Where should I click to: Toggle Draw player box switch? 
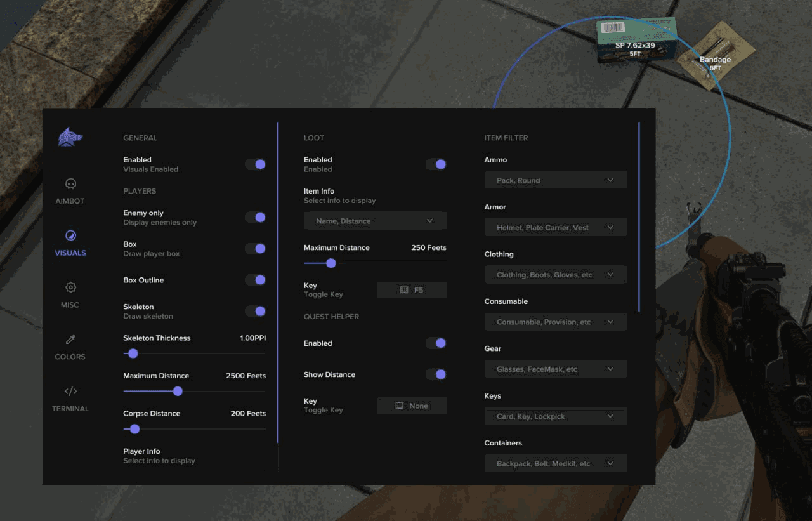click(256, 249)
